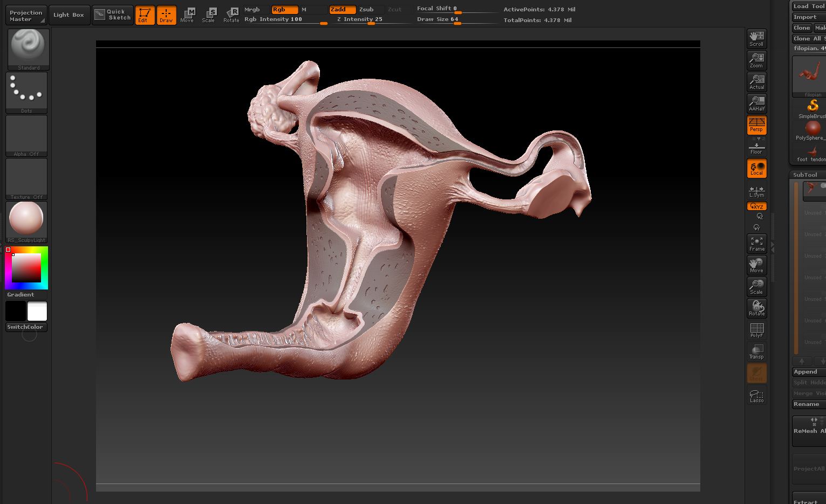The image size is (826, 504).
Task: Click Rename in SubTool panel
Action: click(x=809, y=404)
